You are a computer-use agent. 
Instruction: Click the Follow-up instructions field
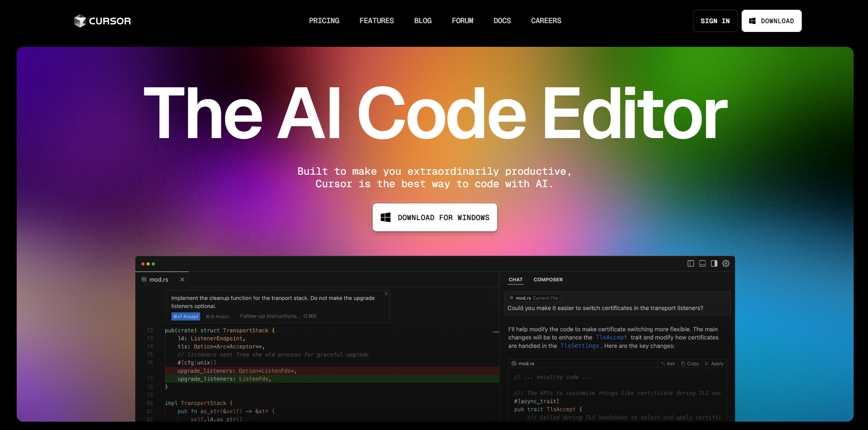pos(278,316)
